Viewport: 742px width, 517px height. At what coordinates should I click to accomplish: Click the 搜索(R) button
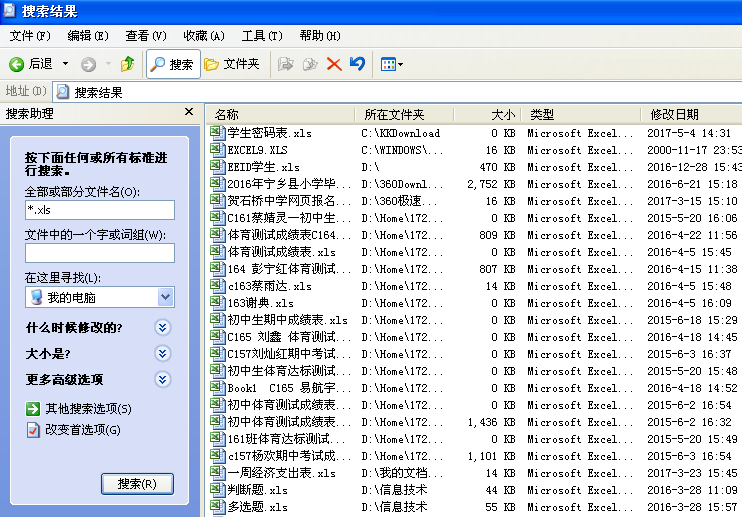tap(137, 484)
